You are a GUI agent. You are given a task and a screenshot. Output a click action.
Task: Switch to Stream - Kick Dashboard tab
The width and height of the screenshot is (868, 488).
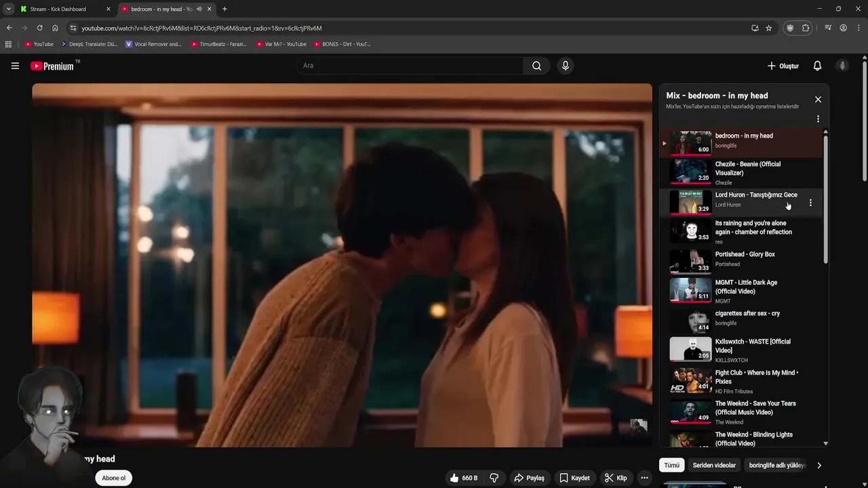[66, 9]
